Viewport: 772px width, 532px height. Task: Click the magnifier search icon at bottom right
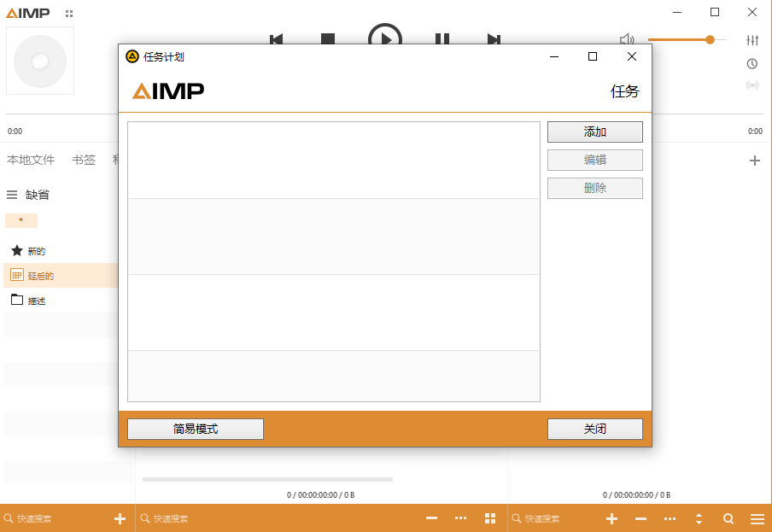728,518
